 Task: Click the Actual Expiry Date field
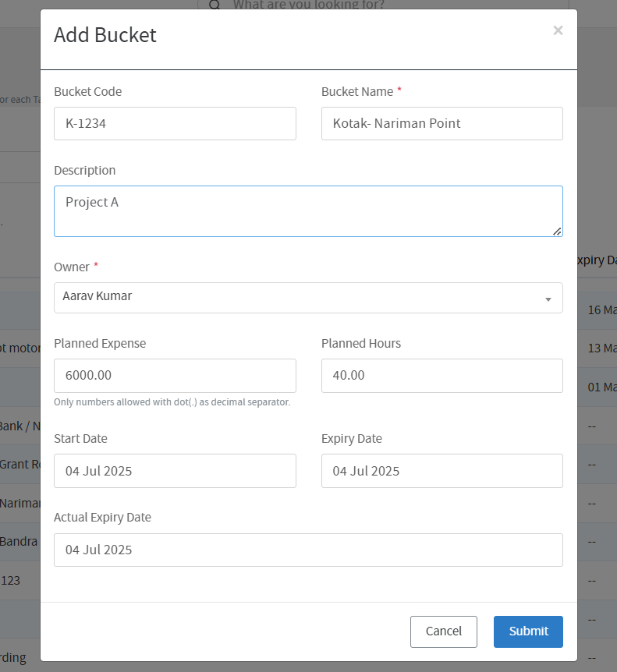[x=308, y=550]
